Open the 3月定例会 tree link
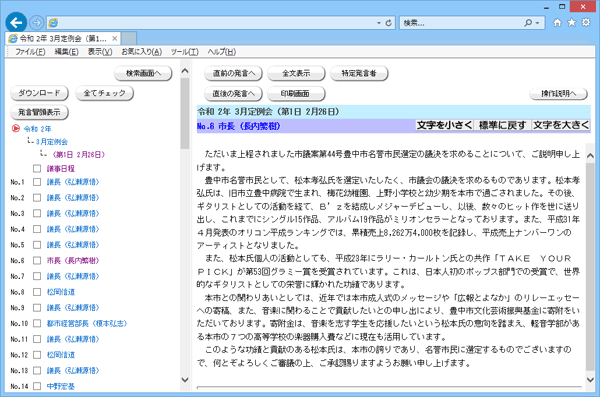Viewport: 600px width, 397px height. pyautogui.click(x=52, y=142)
